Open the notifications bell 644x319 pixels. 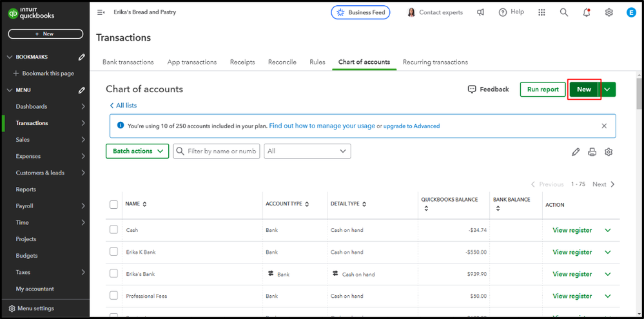coord(586,12)
